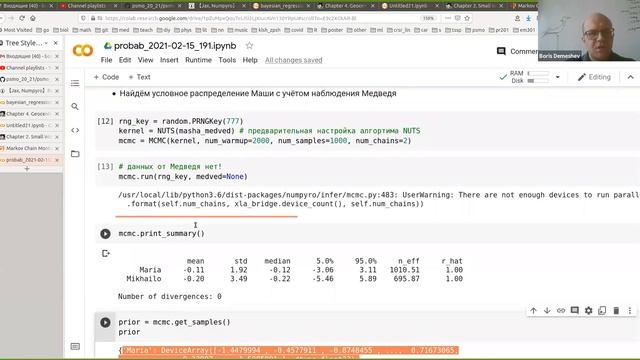
Task: Go forward in browser history
Action: coord(11,18)
